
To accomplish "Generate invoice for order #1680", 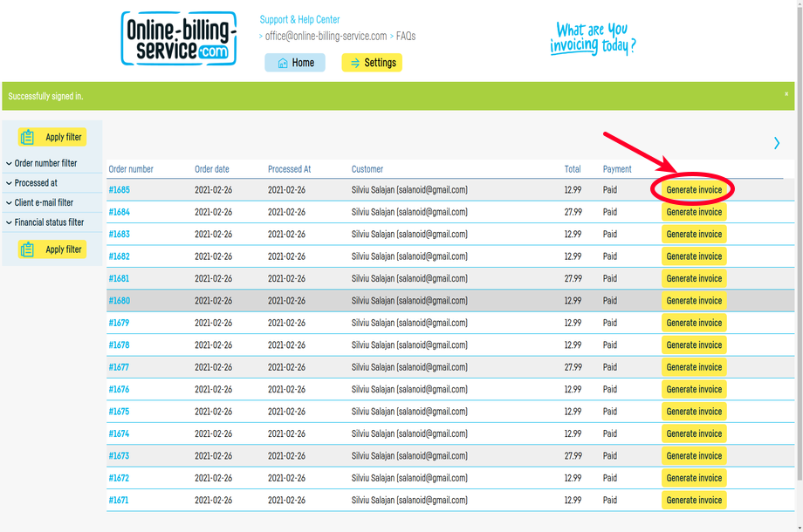I will [x=694, y=301].
